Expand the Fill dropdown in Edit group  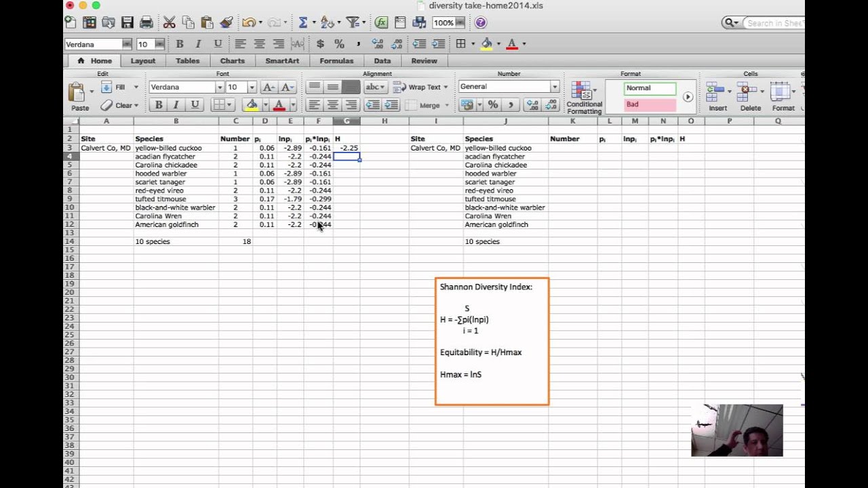[x=136, y=87]
